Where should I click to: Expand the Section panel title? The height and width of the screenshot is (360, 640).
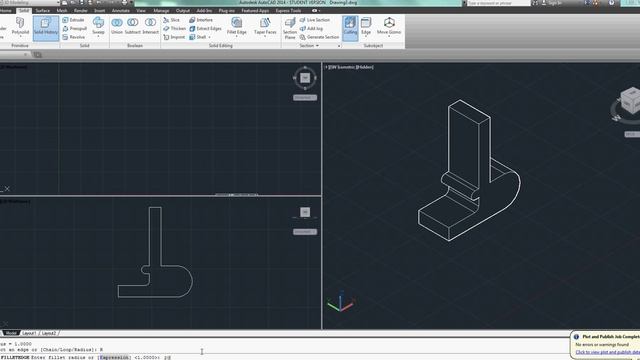click(x=309, y=46)
